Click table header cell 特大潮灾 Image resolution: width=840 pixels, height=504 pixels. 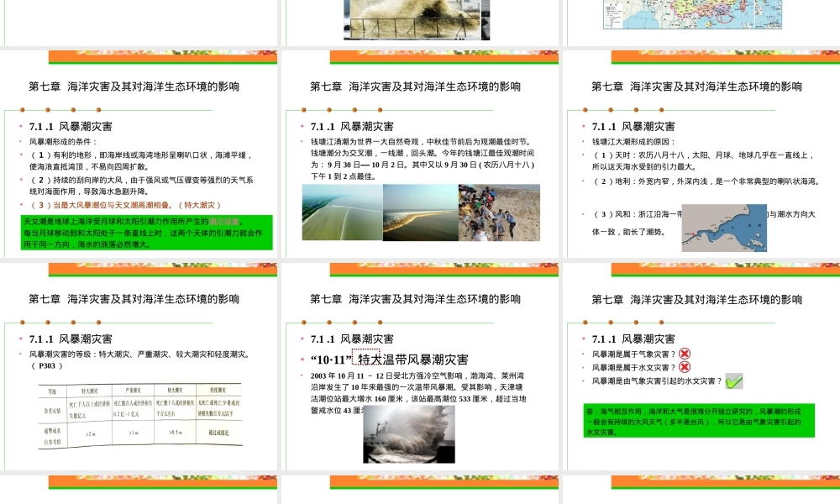click(x=89, y=391)
